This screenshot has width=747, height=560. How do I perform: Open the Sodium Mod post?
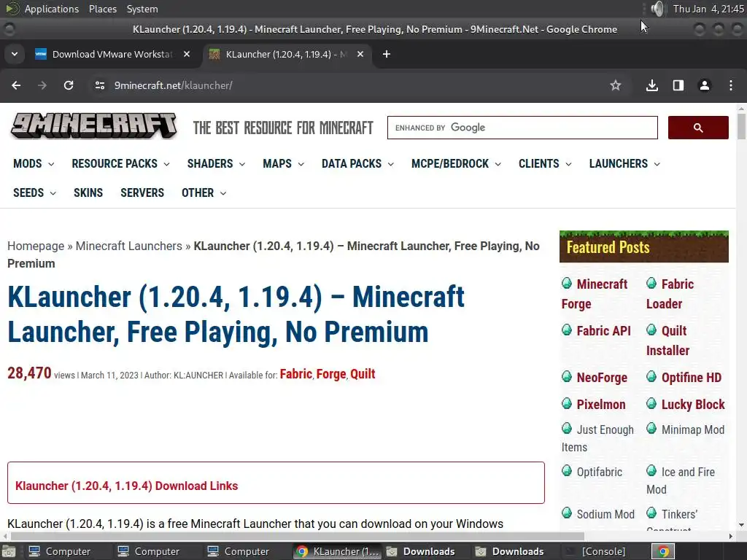pyautogui.click(x=605, y=514)
